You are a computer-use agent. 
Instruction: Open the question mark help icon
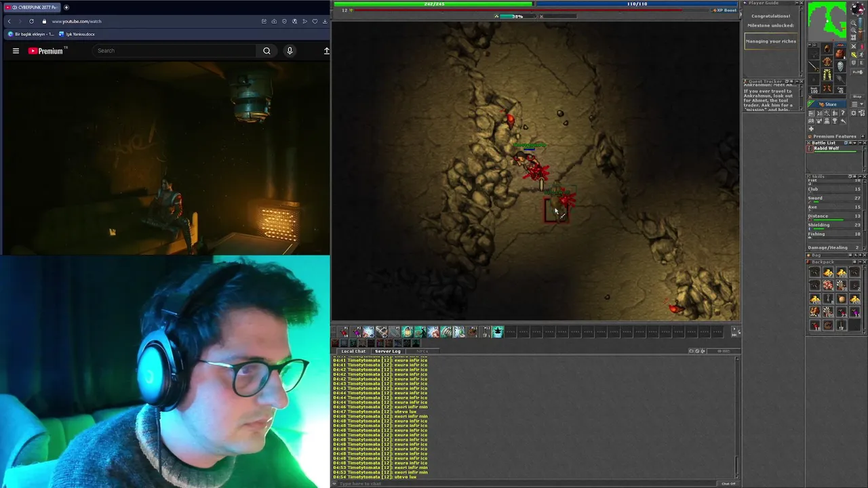click(843, 113)
